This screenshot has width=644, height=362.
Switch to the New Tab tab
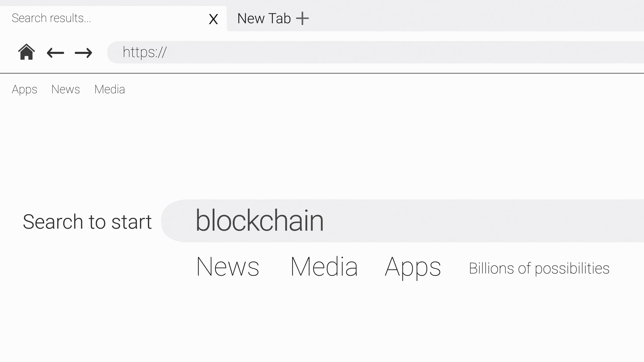264,18
